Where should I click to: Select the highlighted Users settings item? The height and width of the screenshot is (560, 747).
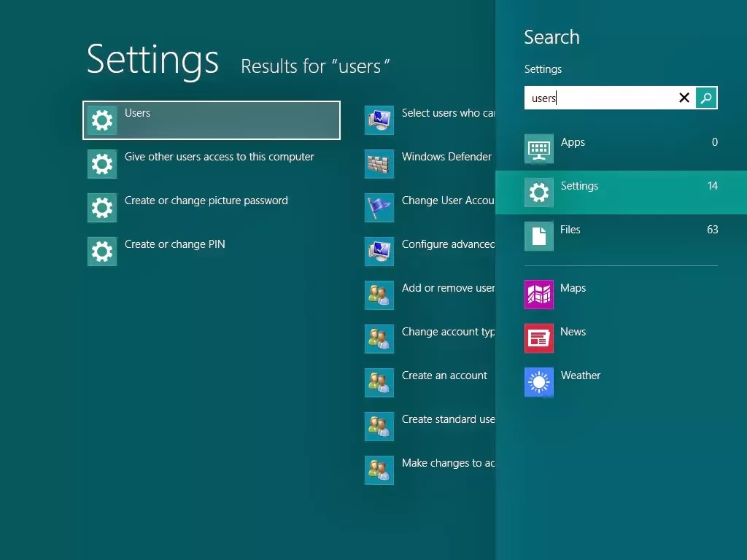click(212, 120)
